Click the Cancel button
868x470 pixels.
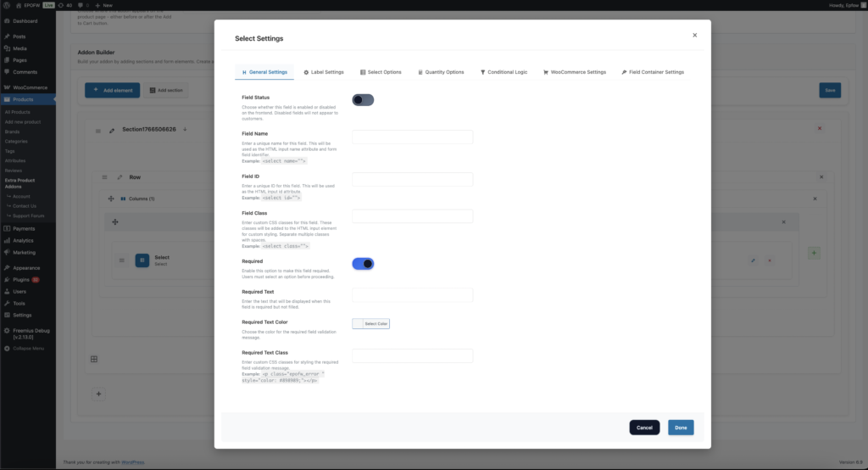point(644,428)
